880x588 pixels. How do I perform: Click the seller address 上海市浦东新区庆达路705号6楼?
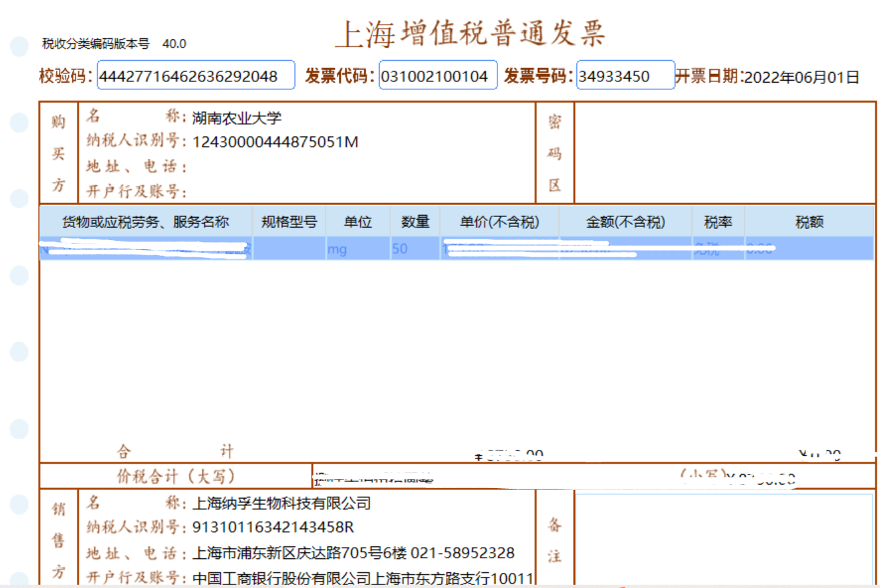pyautogui.click(x=299, y=553)
